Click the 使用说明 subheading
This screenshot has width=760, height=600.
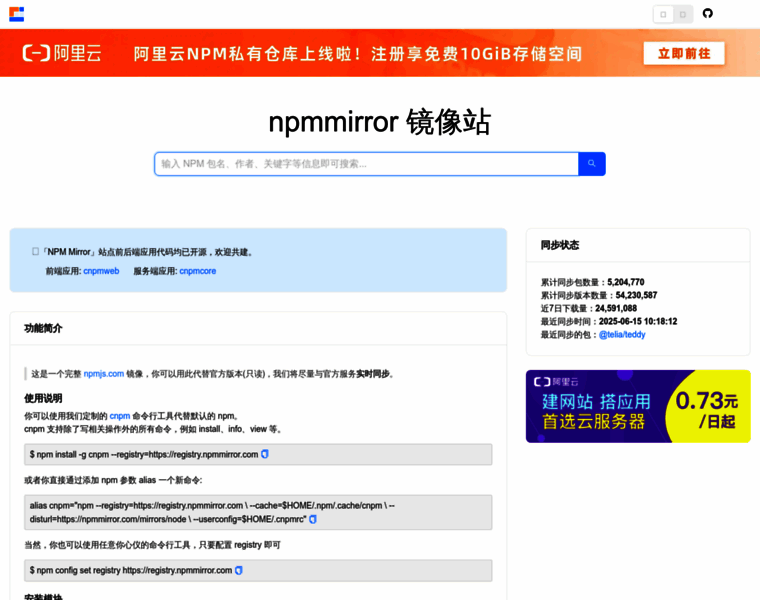coord(43,398)
